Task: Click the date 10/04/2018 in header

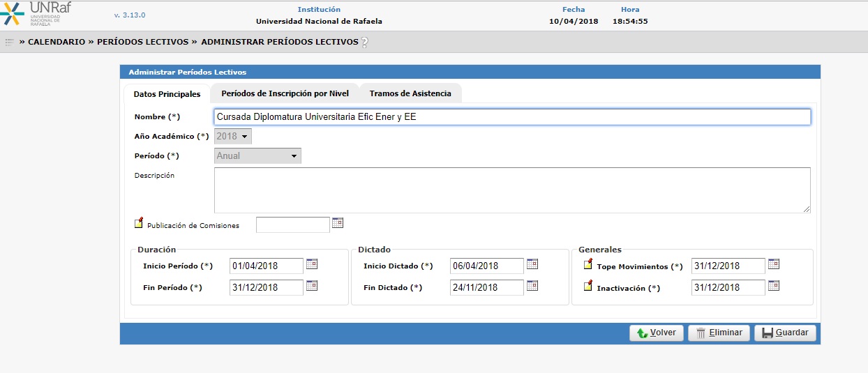Action: 574,21
